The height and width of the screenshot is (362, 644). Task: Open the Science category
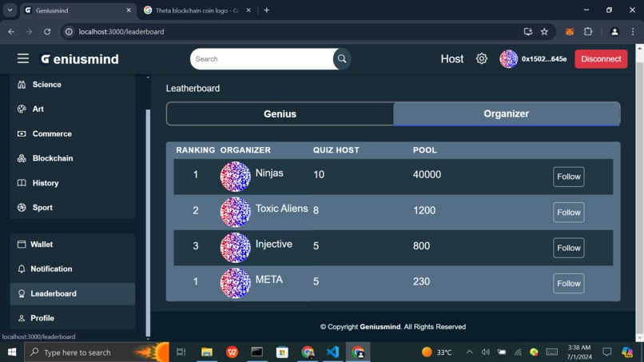[x=72, y=85]
